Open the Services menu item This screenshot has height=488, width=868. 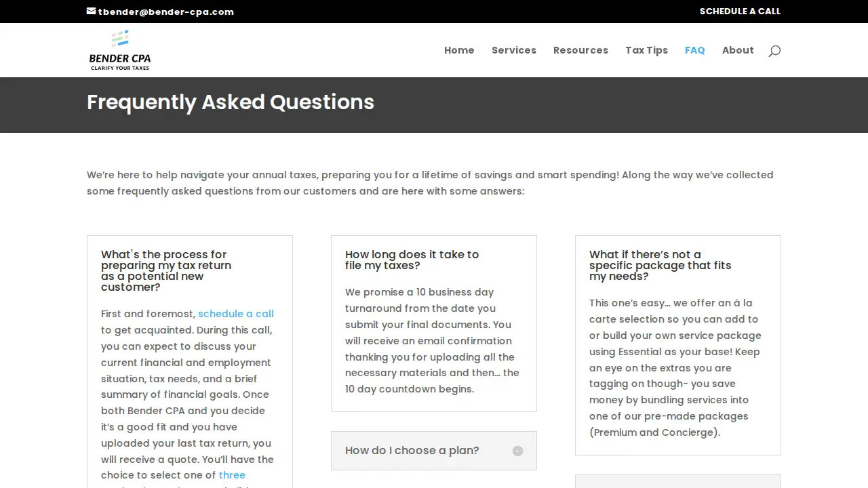(514, 50)
